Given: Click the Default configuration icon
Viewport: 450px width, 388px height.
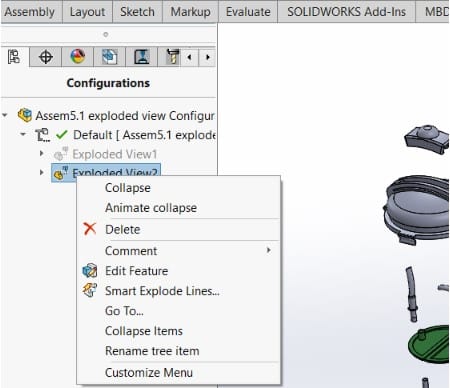Looking at the screenshot, I should (42, 135).
